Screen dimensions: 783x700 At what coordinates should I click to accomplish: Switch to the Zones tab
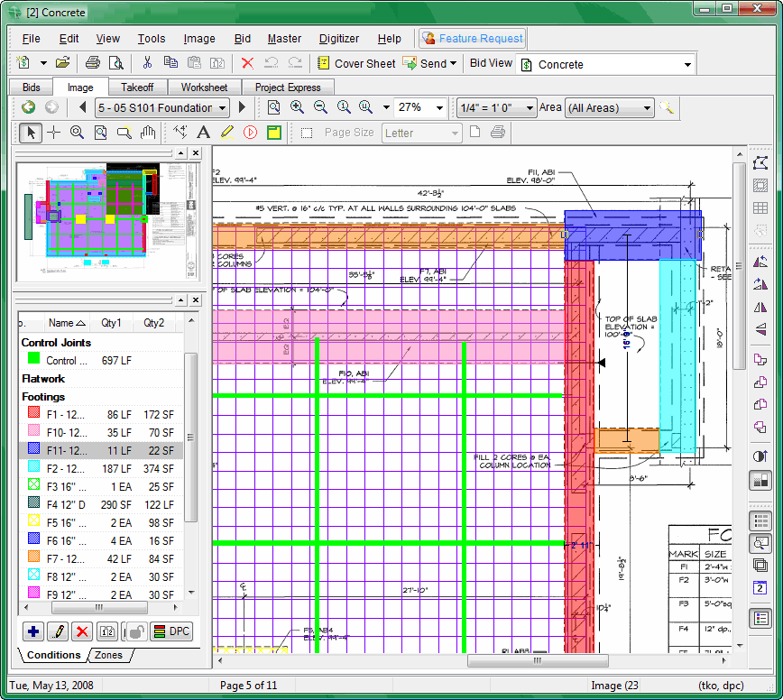(x=108, y=655)
